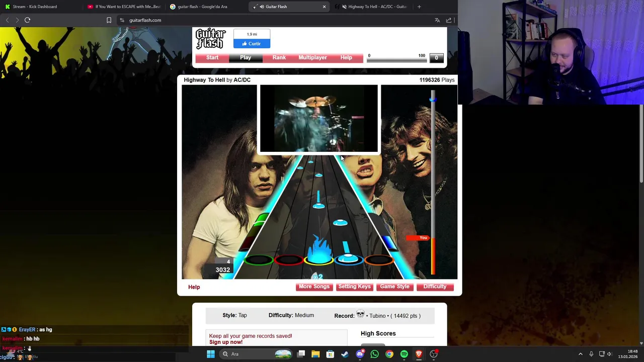Screen dimensions: 644x362
Task: Click the red 'You' score marker
Action: [418, 238]
